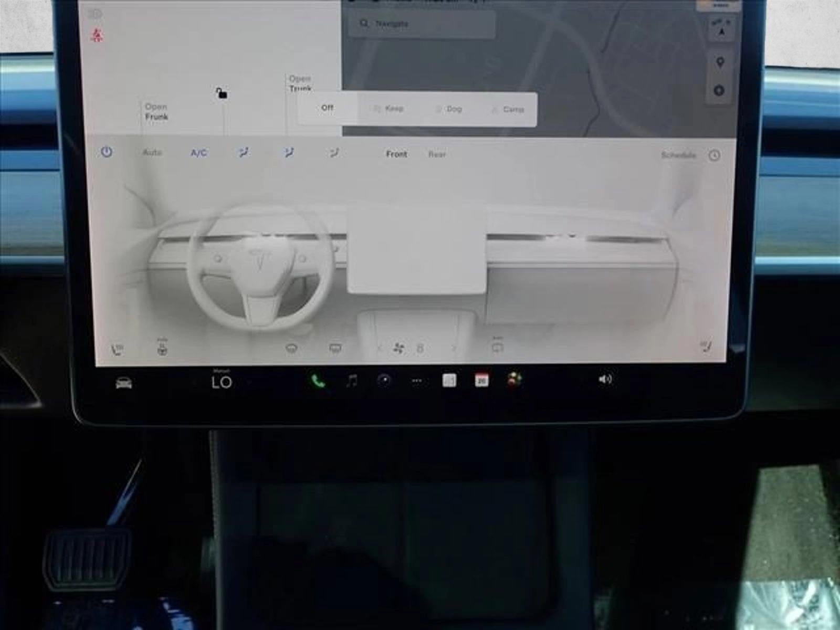This screenshot has height=630, width=840.
Task: Open the Calendar app
Action: click(x=482, y=380)
